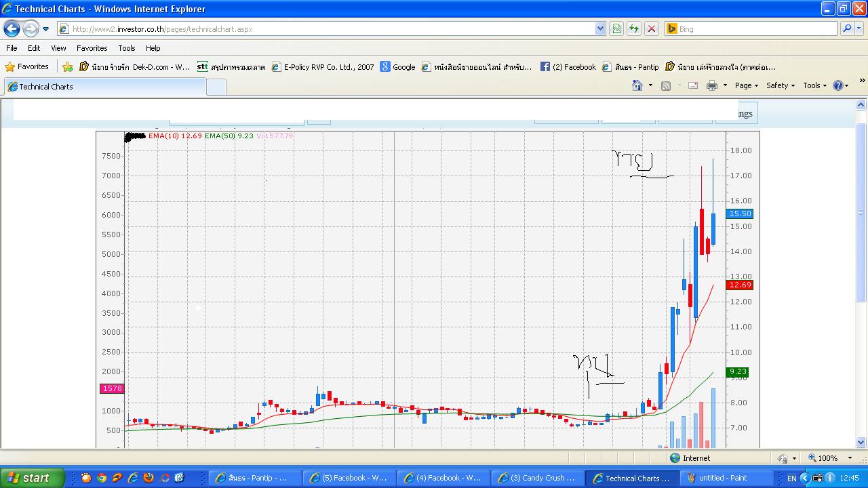Launch Internet Explorer from Quick Launch

(x=133, y=478)
